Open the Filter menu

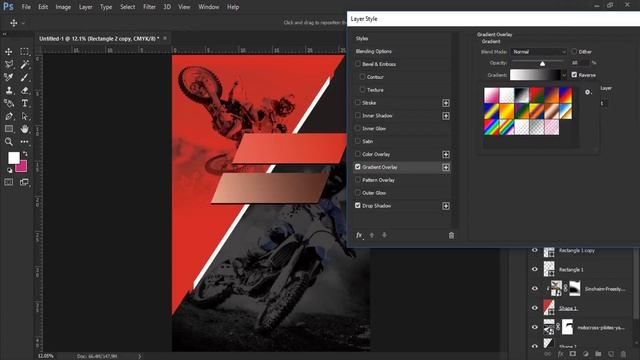point(149,7)
